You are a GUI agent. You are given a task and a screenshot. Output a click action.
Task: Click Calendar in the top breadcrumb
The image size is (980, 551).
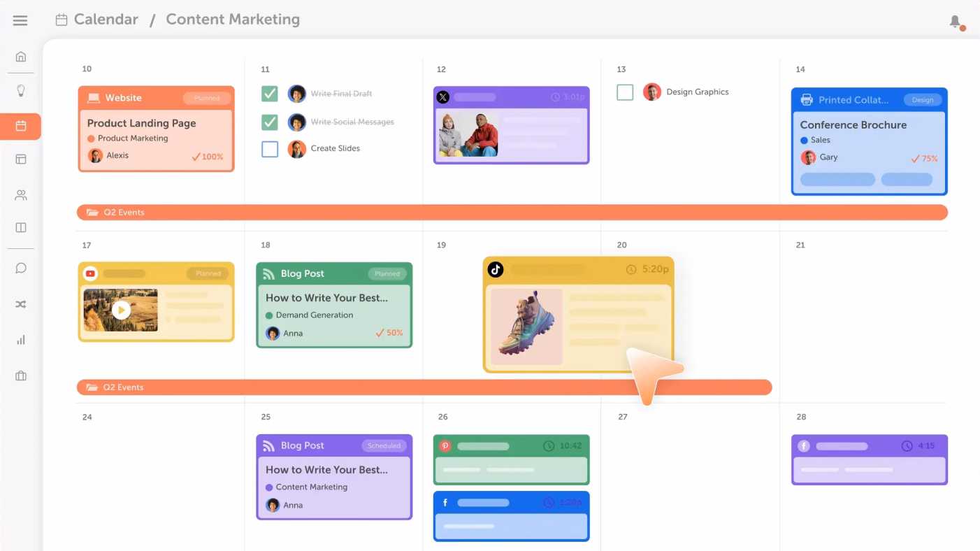coord(106,19)
